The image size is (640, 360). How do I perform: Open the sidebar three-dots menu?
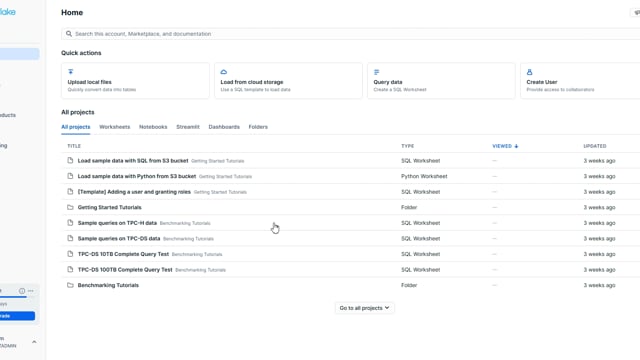tap(31, 291)
